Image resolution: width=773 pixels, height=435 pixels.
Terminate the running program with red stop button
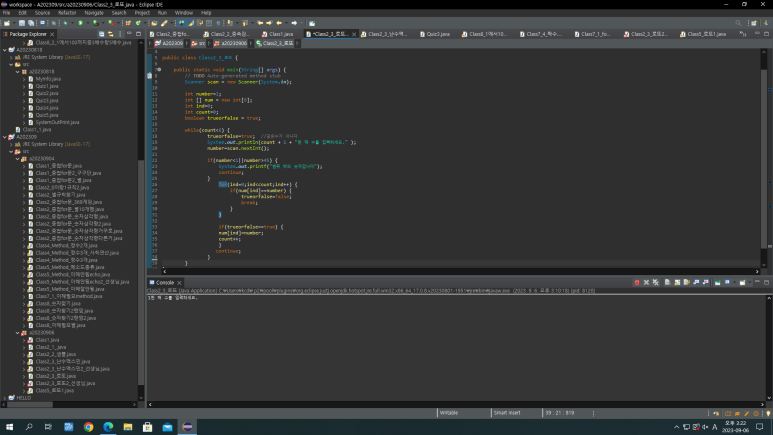point(637,283)
